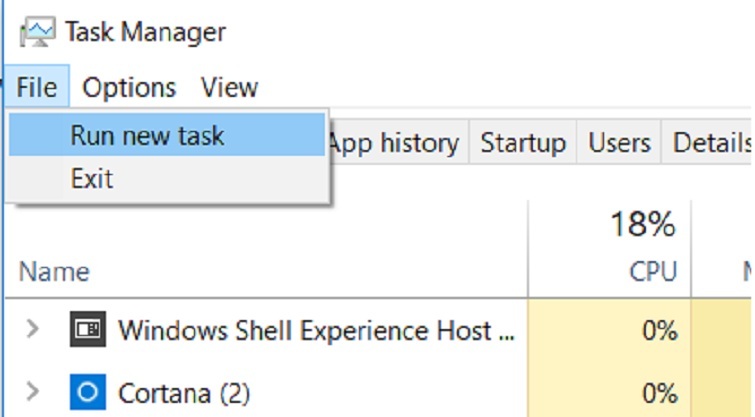The height and width of the screenshot is (417, 755).
Task: Expand the Cortana (2) process group
Action: [x=33, y=391]
